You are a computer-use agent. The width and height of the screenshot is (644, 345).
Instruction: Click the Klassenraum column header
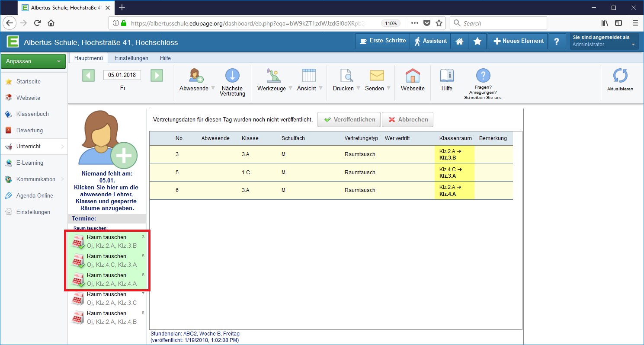pyautogui.click(x=455, y=138)
